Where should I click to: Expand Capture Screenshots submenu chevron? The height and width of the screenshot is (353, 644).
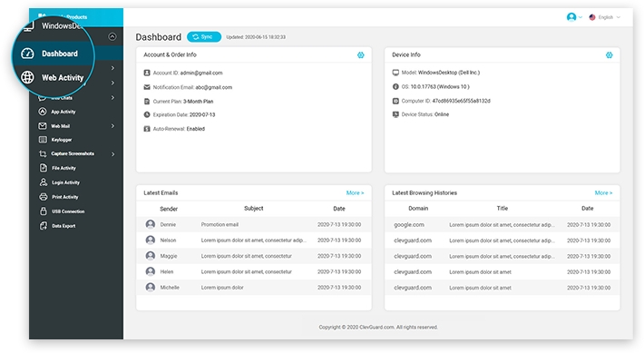point(113,154)
